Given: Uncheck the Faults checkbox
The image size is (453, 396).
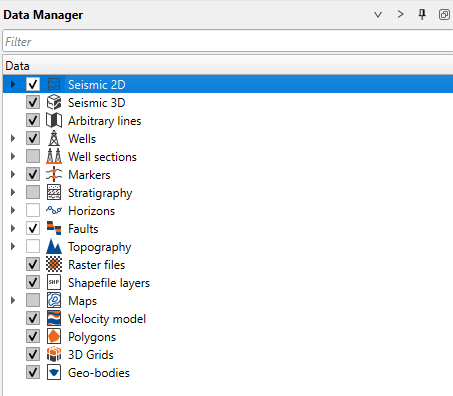Looking at the screenshot, I should coord(33,228).
